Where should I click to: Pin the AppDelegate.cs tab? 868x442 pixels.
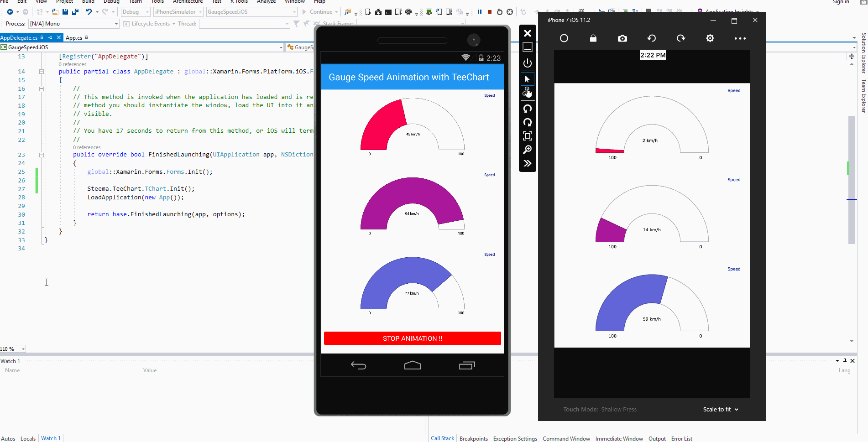pos(51,37)
